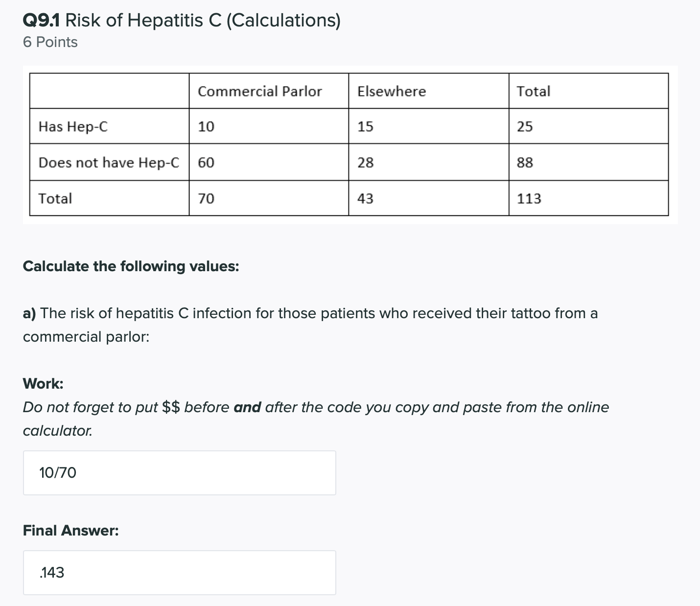
Task: Click the Total row label cell
Action: coord(55,198)
